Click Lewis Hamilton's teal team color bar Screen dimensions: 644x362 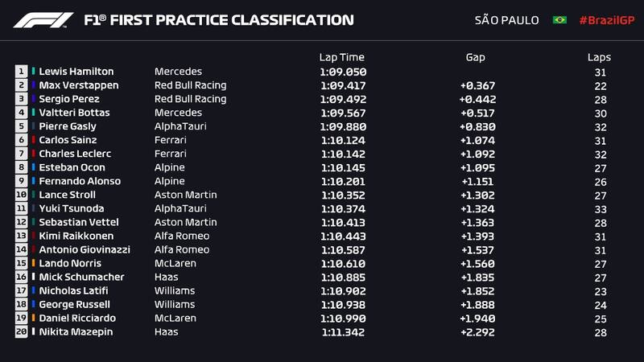click(x=34, y=72)
